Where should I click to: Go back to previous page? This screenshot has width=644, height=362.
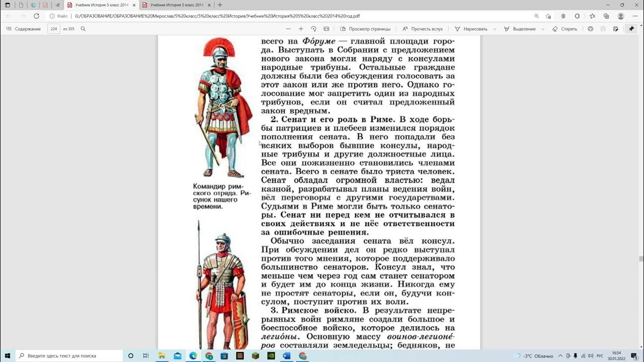pos(9,16)
